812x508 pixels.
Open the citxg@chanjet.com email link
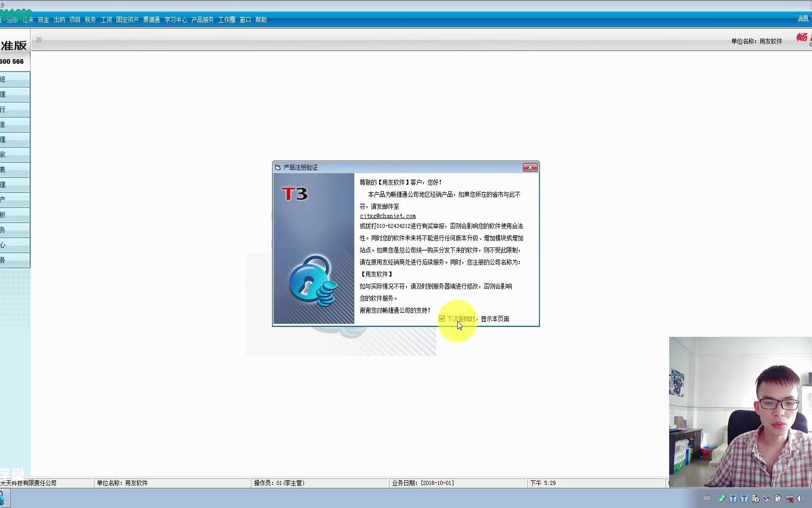pos(388,216)
